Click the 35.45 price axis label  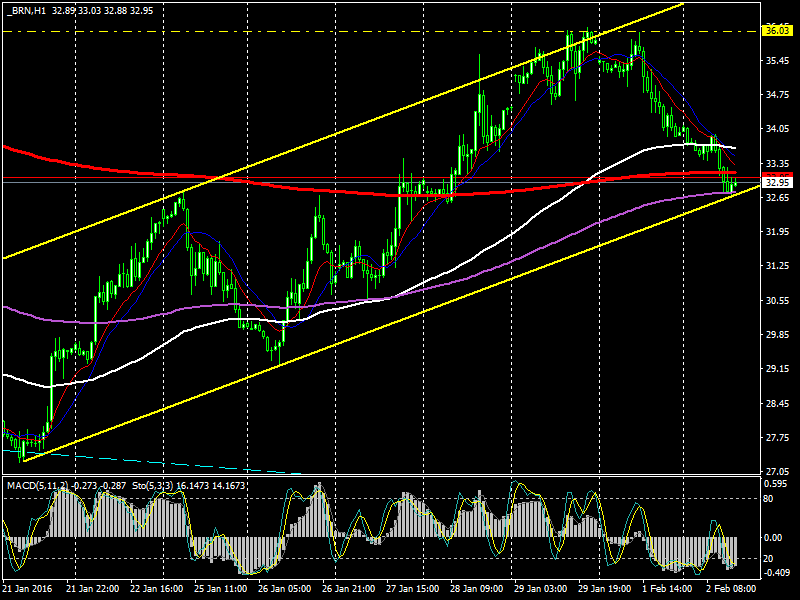click(778, 61)
